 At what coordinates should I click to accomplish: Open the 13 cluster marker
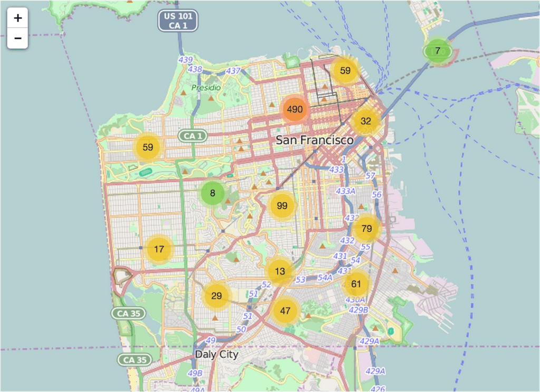click(280, 271)
